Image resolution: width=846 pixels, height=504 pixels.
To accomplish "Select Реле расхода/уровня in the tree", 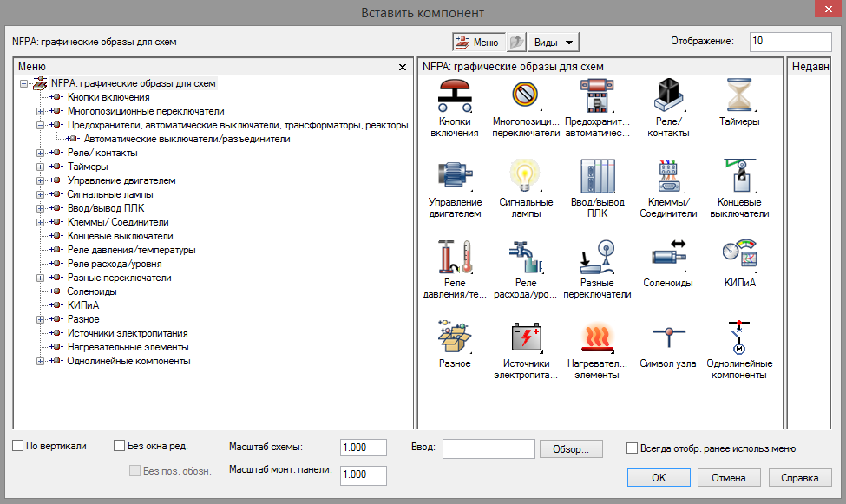I will pyautogui.click(x=115, y=264).
